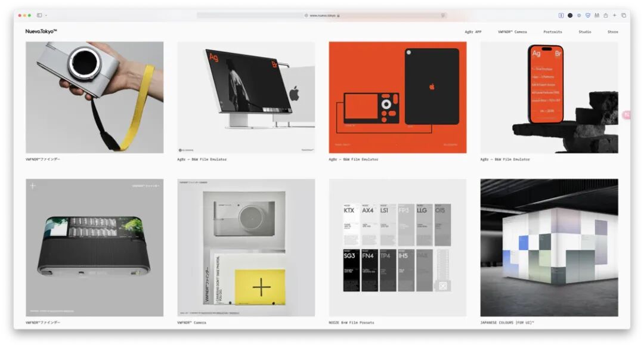The width and height of the screenshot is (644, 347).
Task: Click the www.nuevo.tokyo address bar
Action: point(321,15)
